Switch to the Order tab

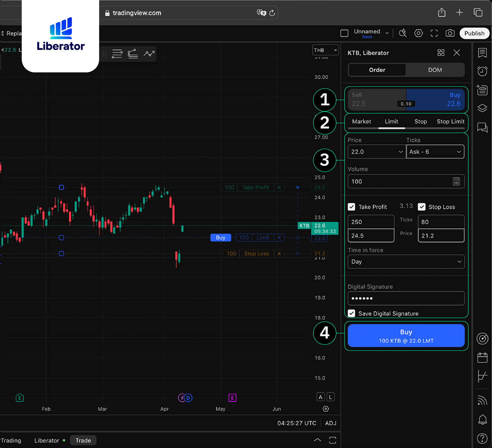pyautogui.click(x=377, y=70)
